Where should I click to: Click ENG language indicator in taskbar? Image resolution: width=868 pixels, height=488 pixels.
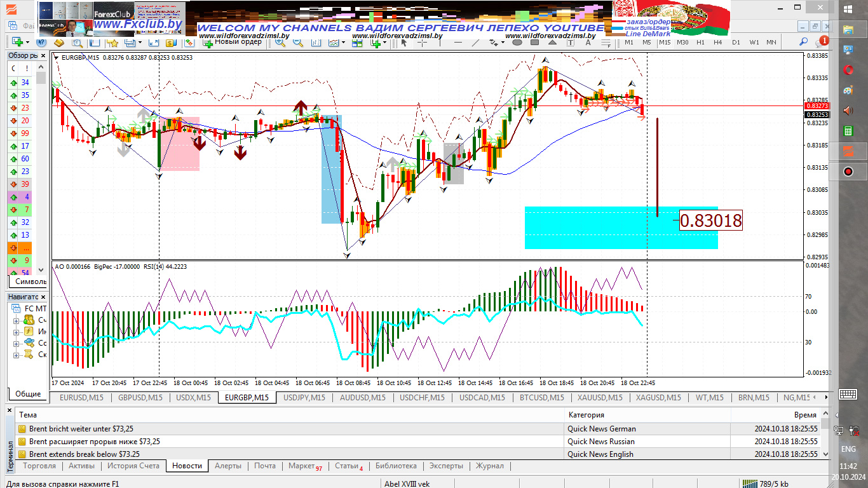[848, 449]
